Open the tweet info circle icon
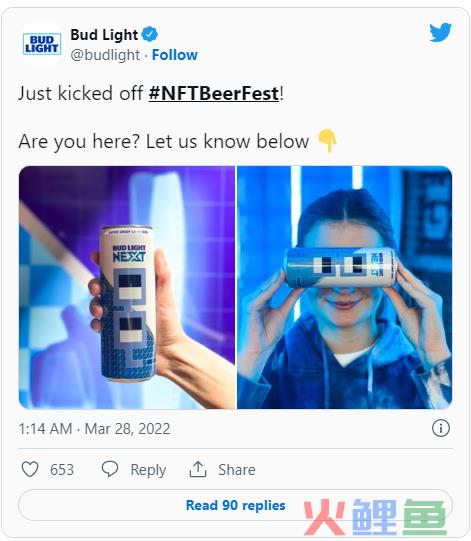 coord(441,428)
